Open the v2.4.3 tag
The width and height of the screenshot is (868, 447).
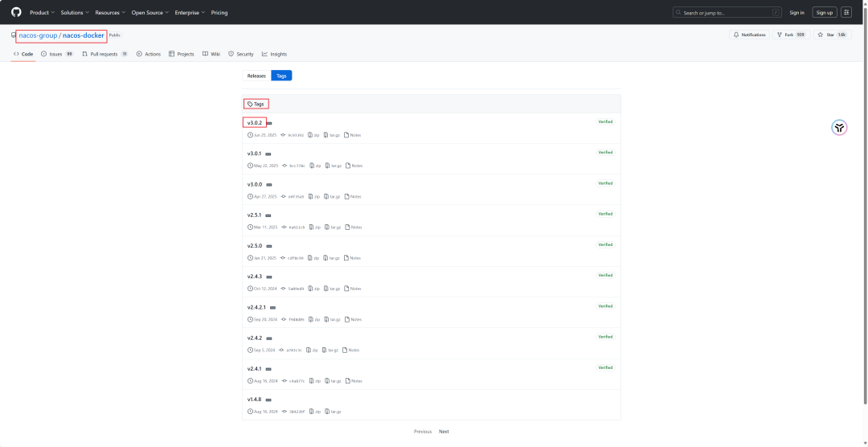tap(255, 277)
